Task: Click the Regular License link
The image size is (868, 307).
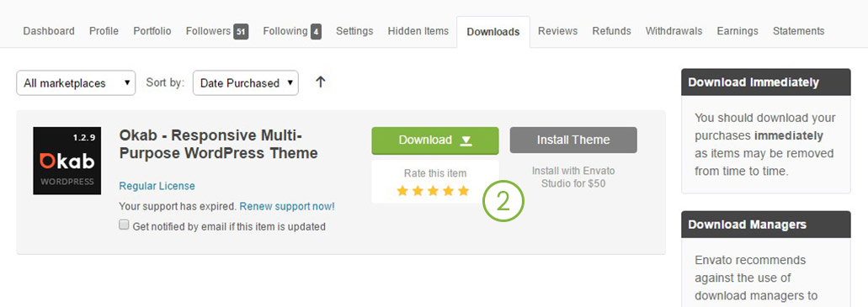Action: pyautogui.click(x=157, y=187)
